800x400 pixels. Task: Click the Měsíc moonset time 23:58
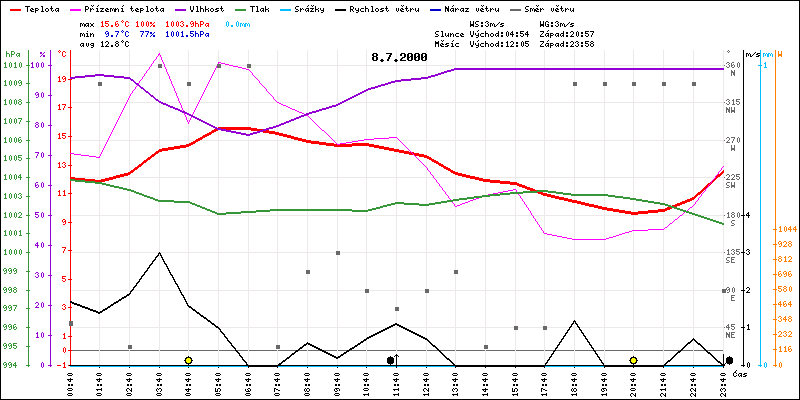click(x=582, y=43)
